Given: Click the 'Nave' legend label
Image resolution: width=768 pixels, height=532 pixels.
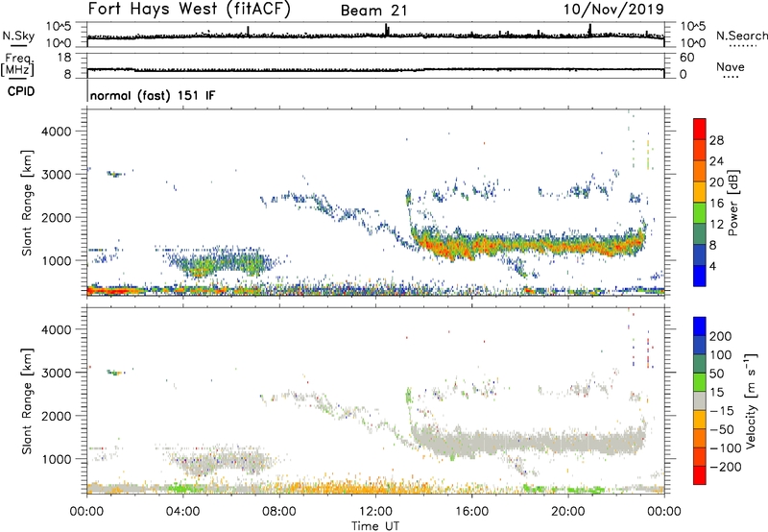Looking at the screenshot, I should click(x=731, y=67).
